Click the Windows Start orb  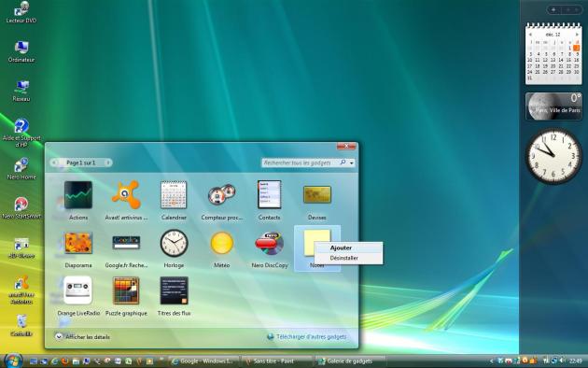click(x=13, y=361)
